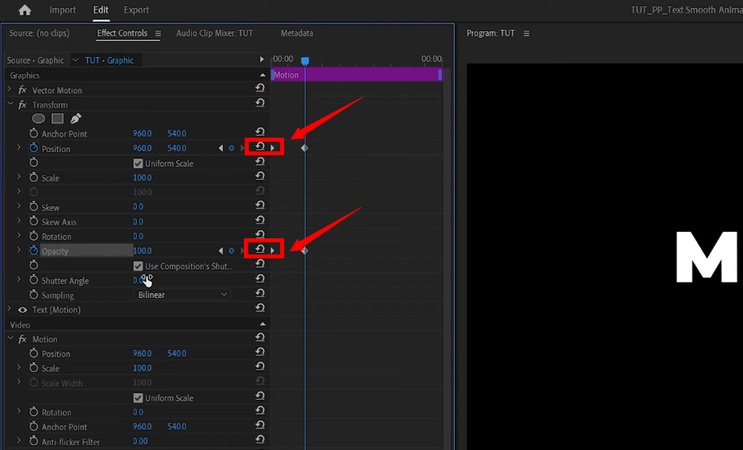Go to next keyframe for Position

pos(273,148)
